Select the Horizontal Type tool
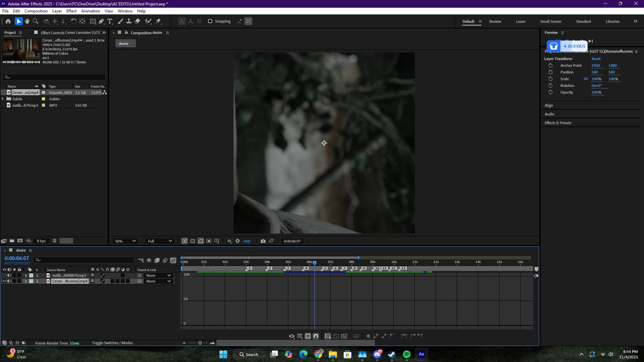 (110, 21)
